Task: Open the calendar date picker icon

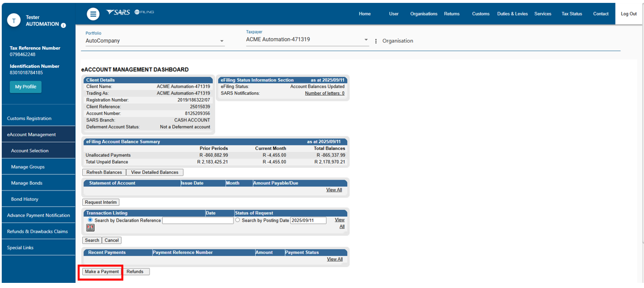Action: pos(90,228)
